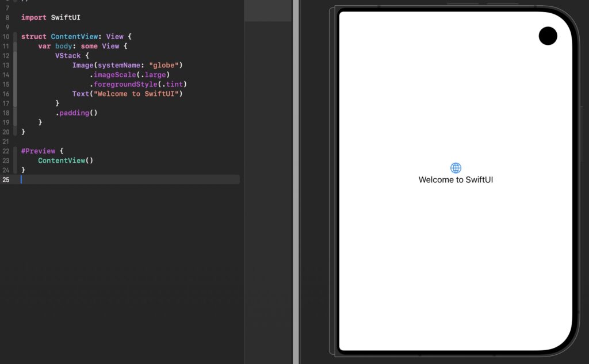Click line number 13 in gutter
Screen dimensions: 589x364
[6, 66]
